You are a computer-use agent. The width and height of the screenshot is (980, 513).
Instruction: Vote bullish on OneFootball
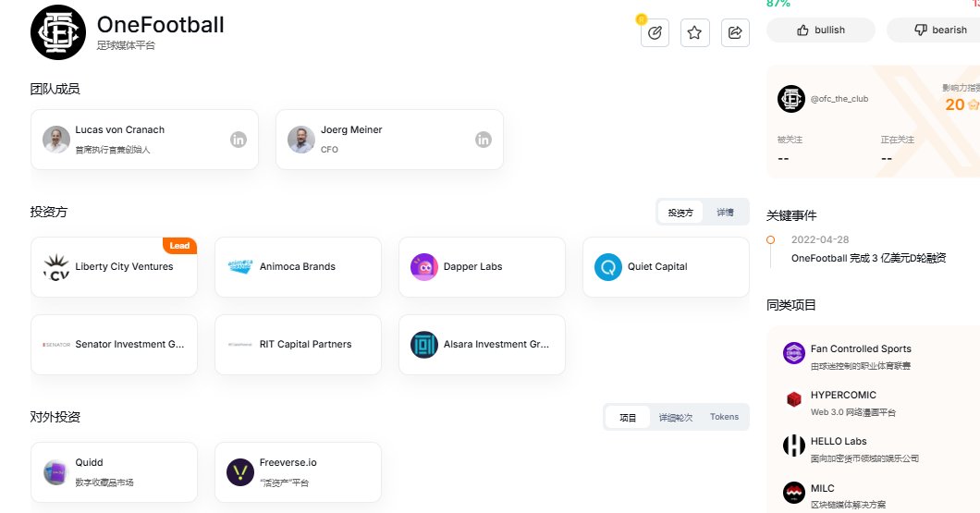[x=821, y=30]
